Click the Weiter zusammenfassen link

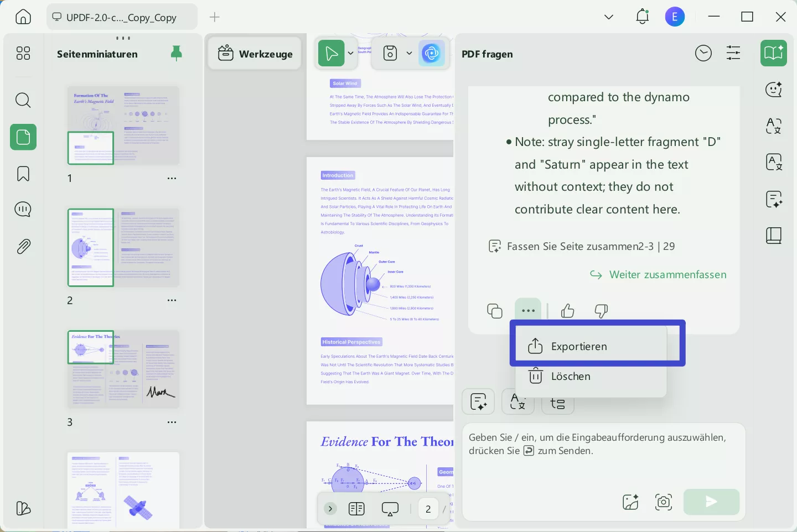[658, 275]
